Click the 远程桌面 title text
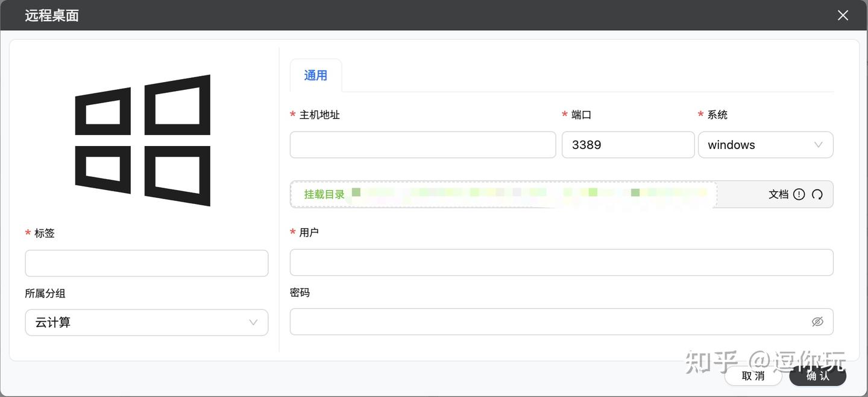Viewport: 868px width, 397px height. pos(52,16)
